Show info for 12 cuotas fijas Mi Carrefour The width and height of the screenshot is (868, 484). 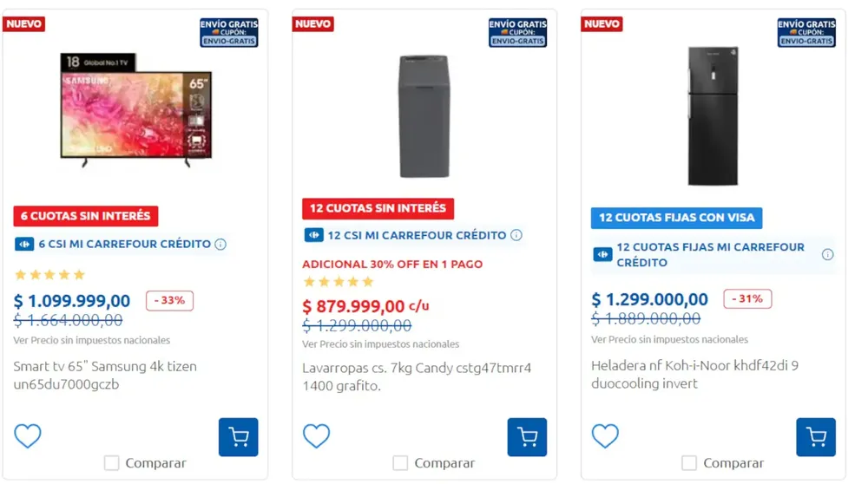(x=827, y=254)
